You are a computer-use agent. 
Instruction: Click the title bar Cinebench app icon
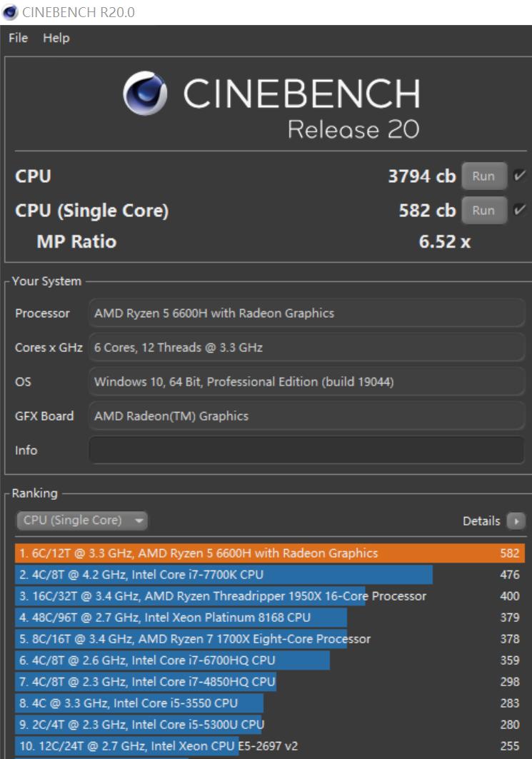(x=11, y=11)
